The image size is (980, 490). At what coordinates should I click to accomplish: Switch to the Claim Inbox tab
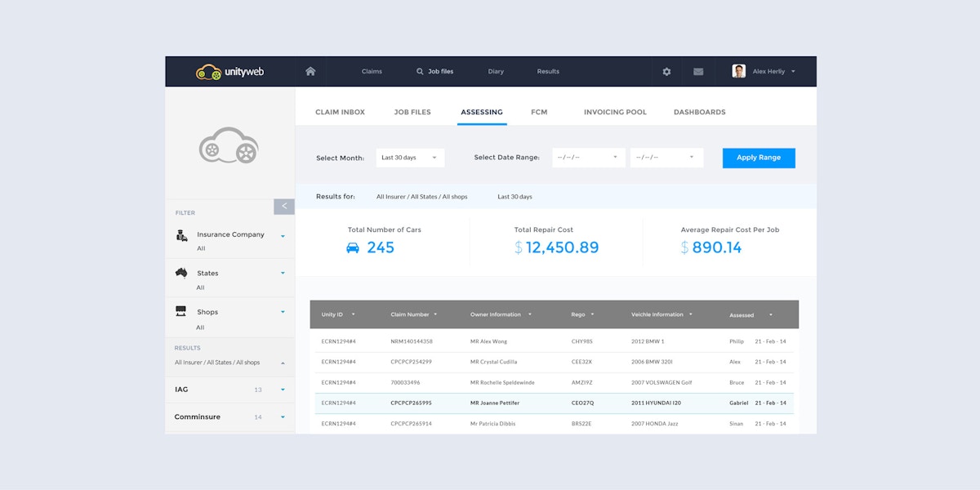pyautogui.click(x=340, y=112)
